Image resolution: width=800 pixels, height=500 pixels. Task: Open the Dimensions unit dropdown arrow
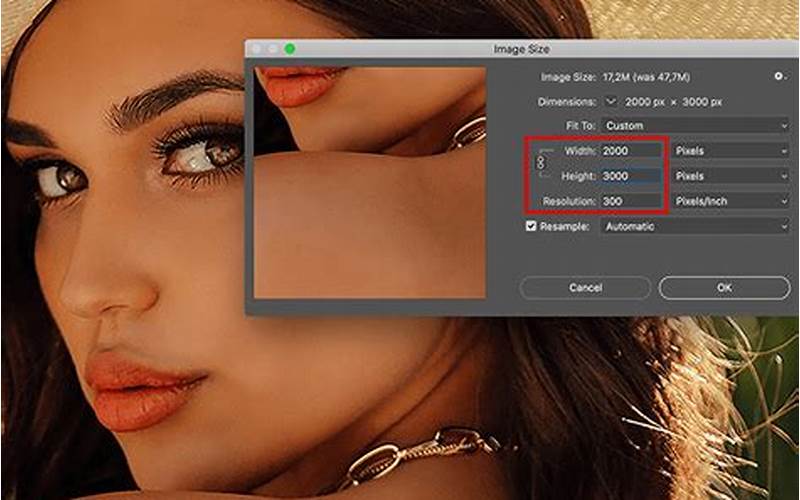click(x=611, y=102)
